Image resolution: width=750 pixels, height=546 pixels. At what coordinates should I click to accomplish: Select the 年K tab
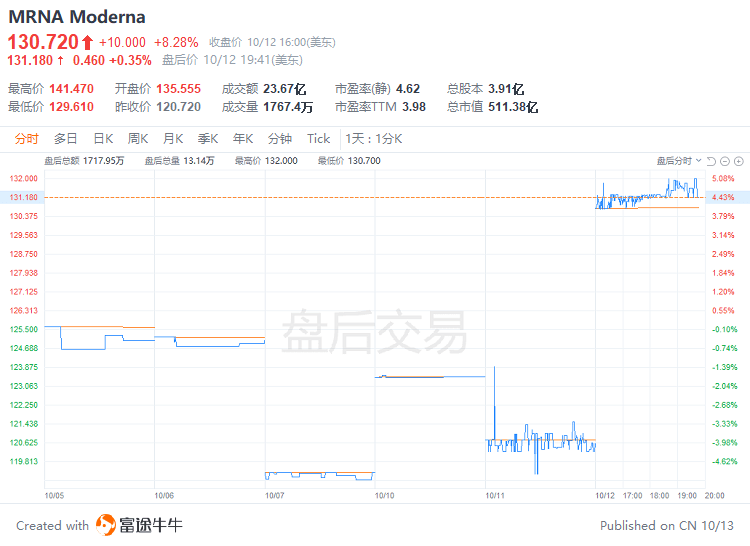pyautogui.click(x=243, y=139)
